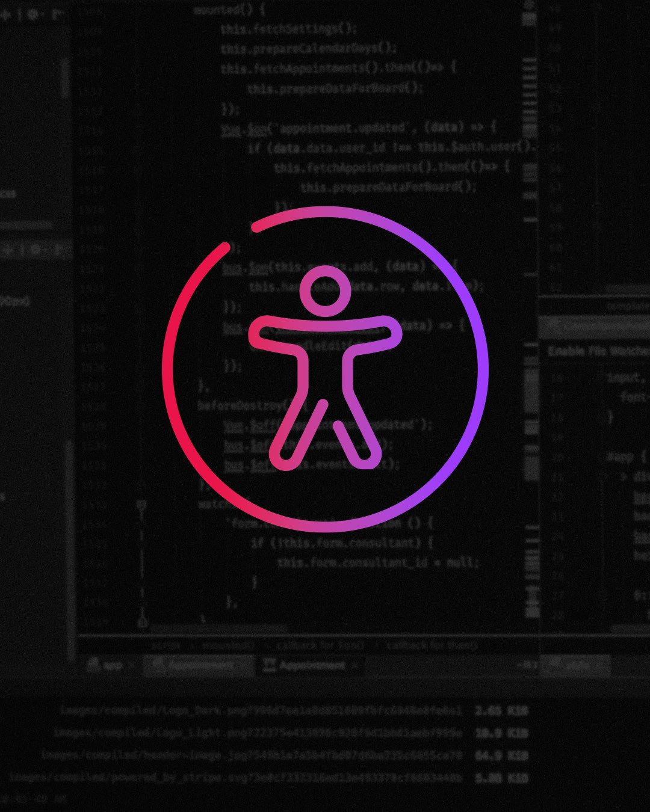Screen dimensions: 650x812
Task: Click the settings gear icon in top-left toolbar
Action: tap(33, 14)
